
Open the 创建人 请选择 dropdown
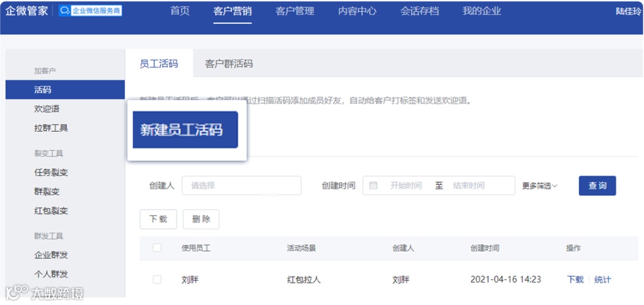tap(241, 186)
